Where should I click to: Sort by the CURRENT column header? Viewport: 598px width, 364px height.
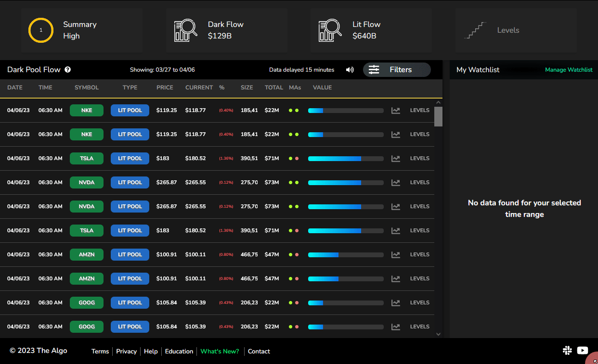[199, 88]
